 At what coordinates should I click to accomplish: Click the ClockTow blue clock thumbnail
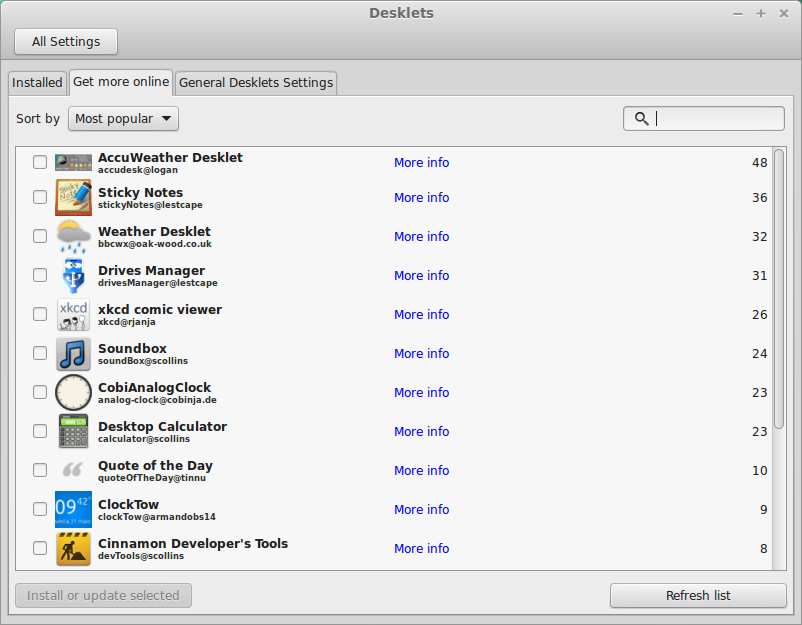73,509
